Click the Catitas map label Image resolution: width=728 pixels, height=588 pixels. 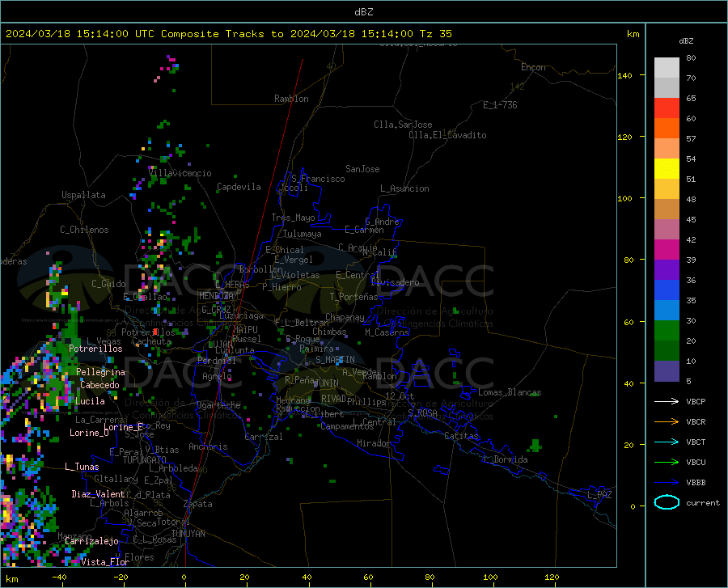[461, 436]
